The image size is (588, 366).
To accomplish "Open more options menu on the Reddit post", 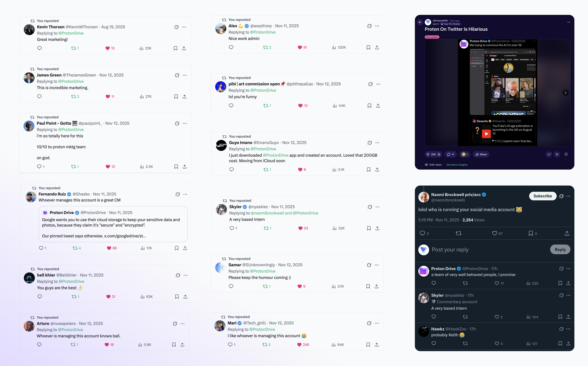I will [x=568, y=22].
